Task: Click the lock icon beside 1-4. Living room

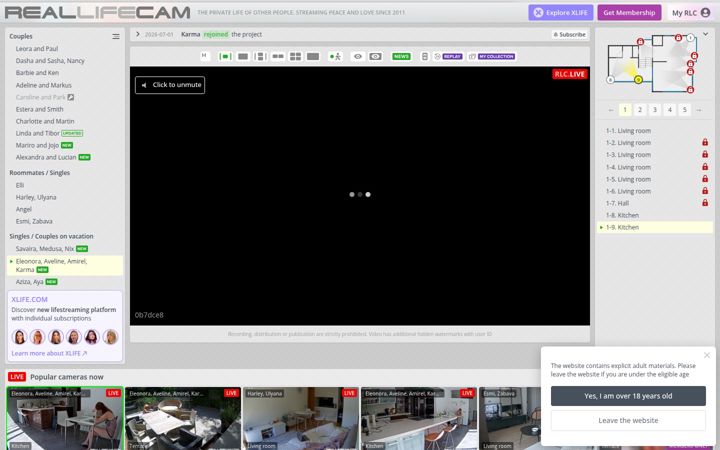Action: [x=705, y=167]
